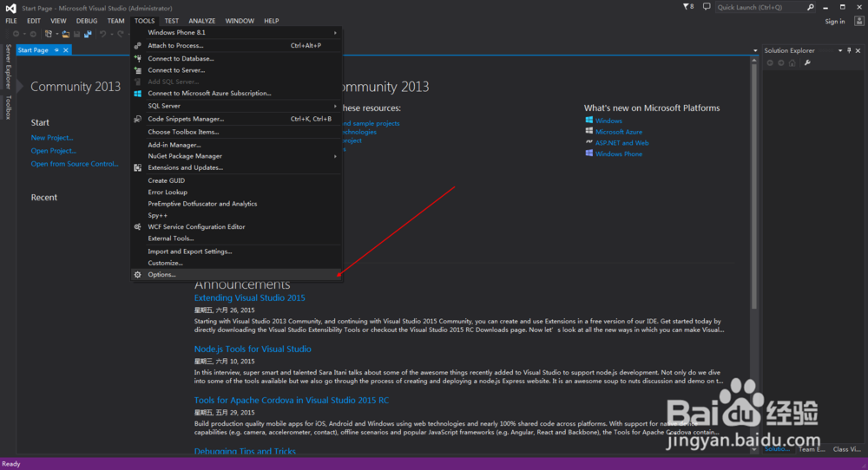Open the EDIT menu
This screenshot has width=868, height=470.
[34, 21]
